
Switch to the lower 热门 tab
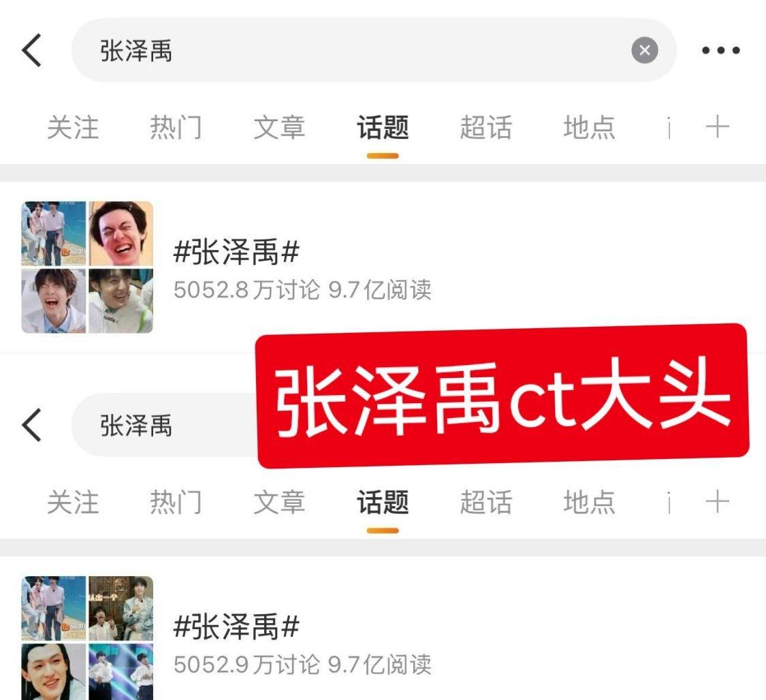click(176, 502)
